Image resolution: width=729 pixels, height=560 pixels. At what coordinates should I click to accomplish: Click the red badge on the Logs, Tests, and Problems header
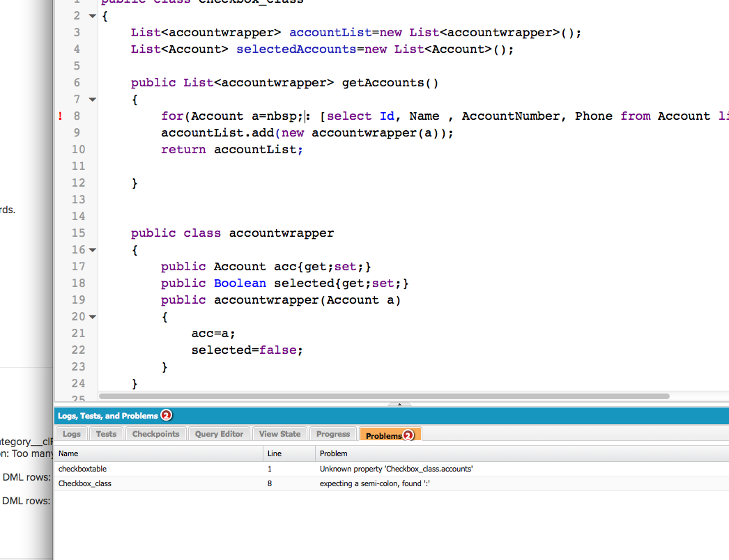point(166,416)
